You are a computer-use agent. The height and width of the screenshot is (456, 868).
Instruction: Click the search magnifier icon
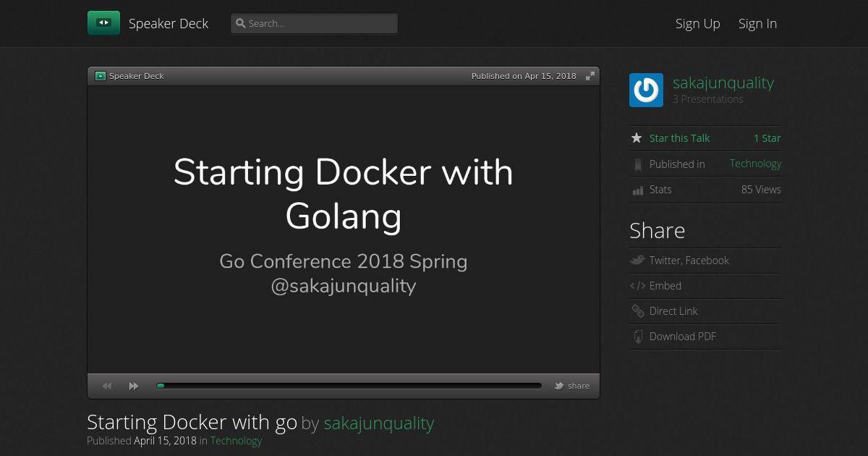coord(241,23)
